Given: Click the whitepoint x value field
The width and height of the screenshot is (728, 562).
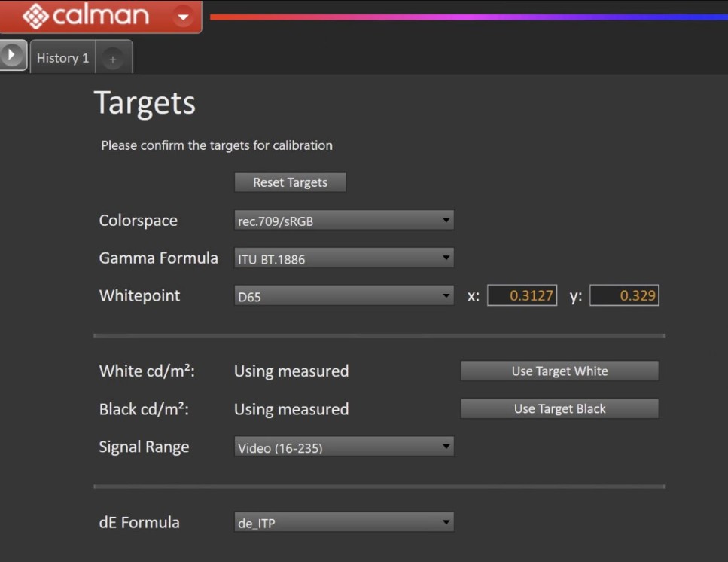Looking at the screenshot, I should pos(522,296).
